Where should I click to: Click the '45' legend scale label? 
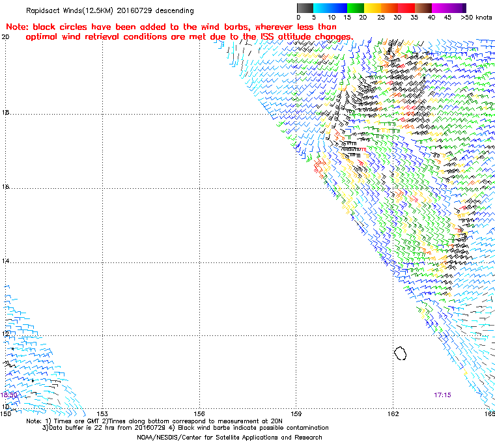447,18
